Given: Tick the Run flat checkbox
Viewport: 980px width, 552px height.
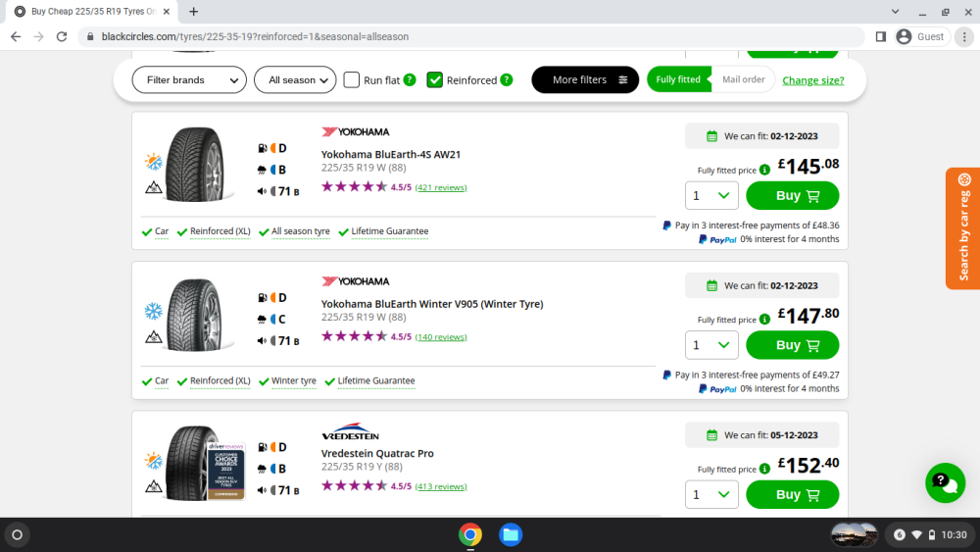Looking at the screenshot, I should [352, 80].
